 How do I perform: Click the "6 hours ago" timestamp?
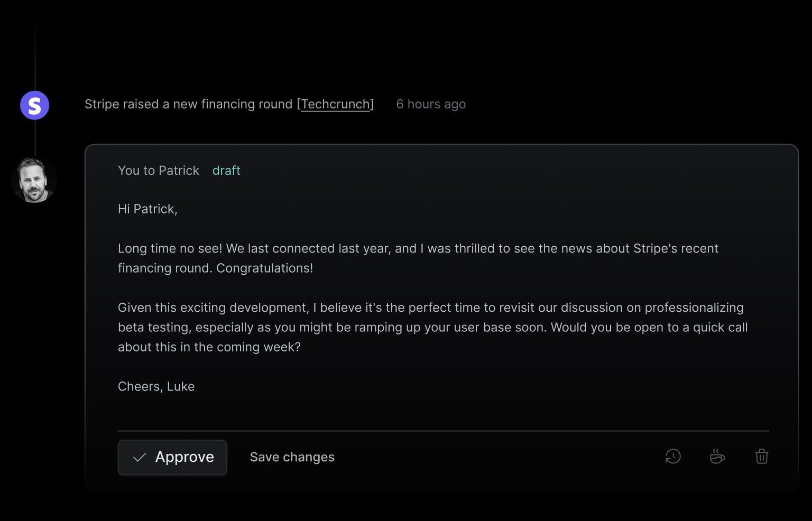point(431,104)
